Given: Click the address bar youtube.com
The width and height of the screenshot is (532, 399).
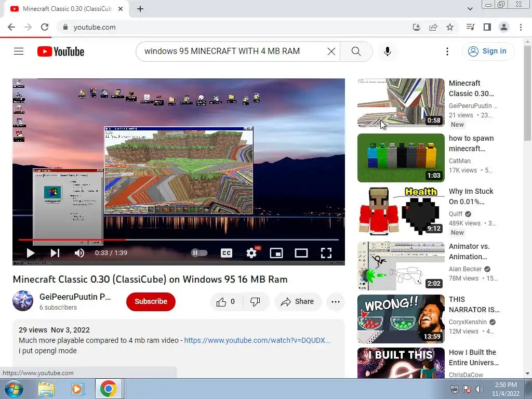Looking at the screenshot, I should pyautogui.click(x=95, y=27).
